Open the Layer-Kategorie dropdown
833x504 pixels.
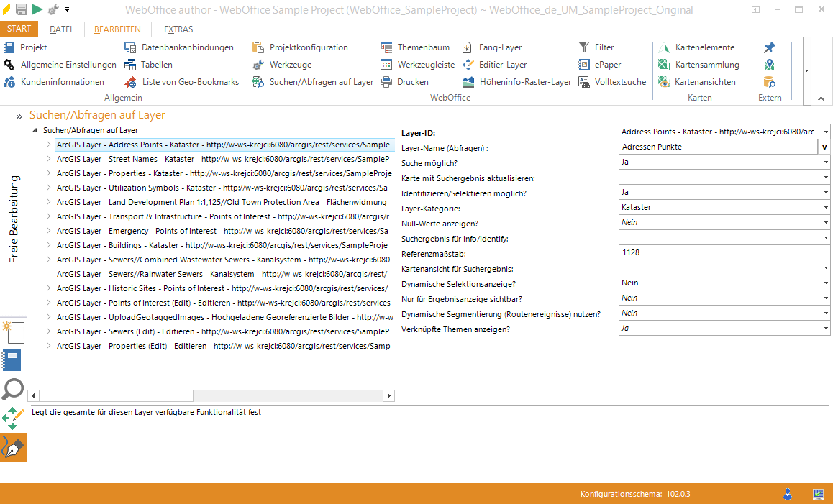826,208
